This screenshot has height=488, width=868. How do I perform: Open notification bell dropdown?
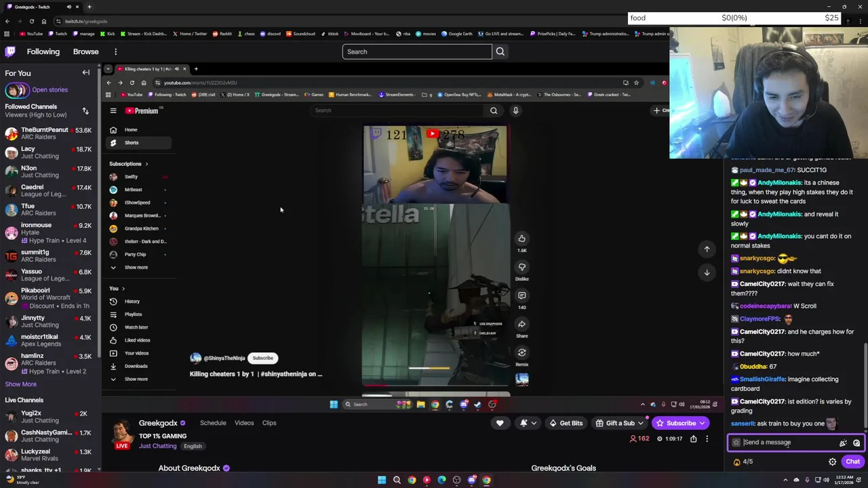[x=528, y=423]
